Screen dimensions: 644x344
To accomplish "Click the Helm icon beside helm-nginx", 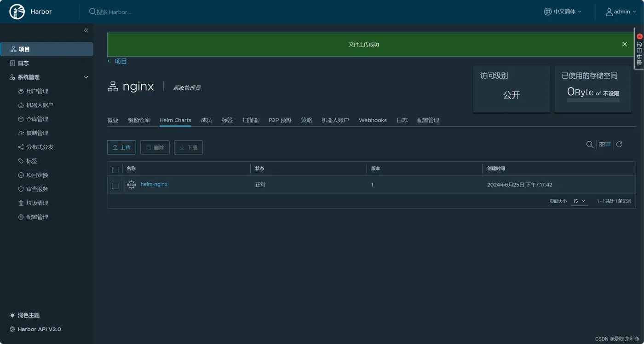I will click(x=132, y=185).
